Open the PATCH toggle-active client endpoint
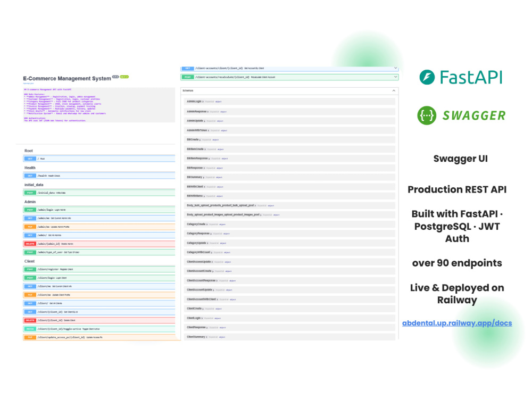This screenshot has height=399, width=532. click(99, 329)
